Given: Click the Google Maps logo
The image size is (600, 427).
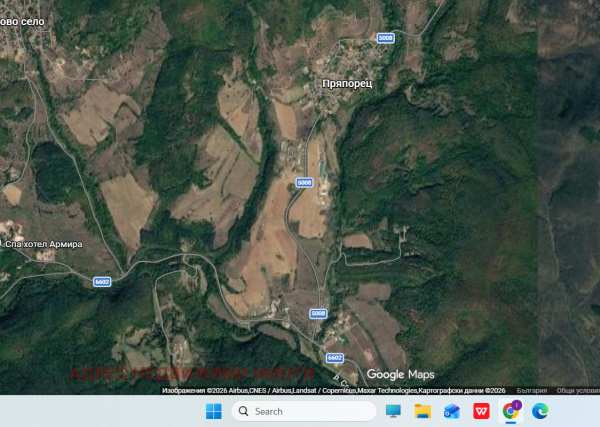Looking at the screenshot, I should [400, 374].
